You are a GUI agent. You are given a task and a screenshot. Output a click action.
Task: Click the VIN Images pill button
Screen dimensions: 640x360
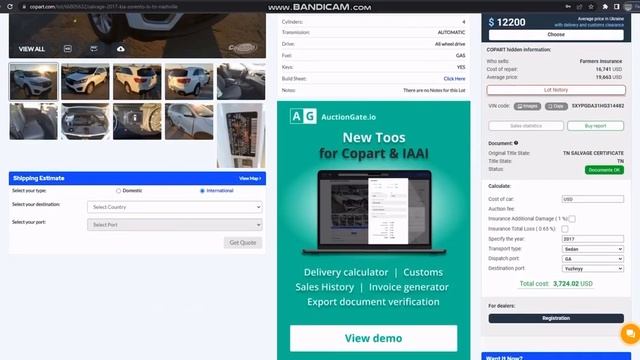(527, 106)
